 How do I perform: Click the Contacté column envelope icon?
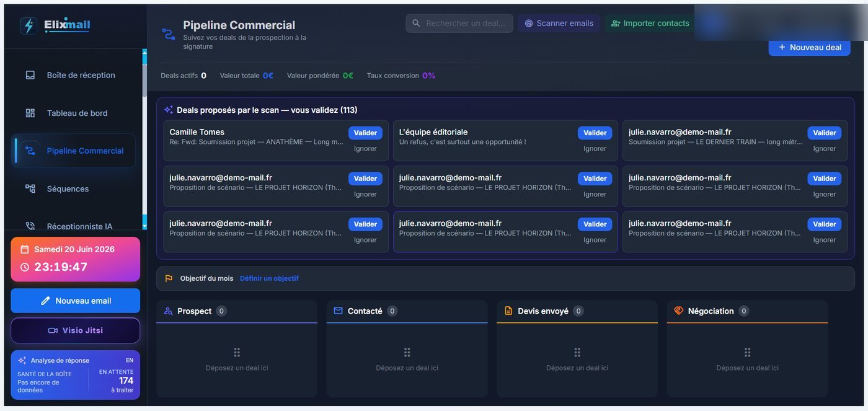coord(338,311)
